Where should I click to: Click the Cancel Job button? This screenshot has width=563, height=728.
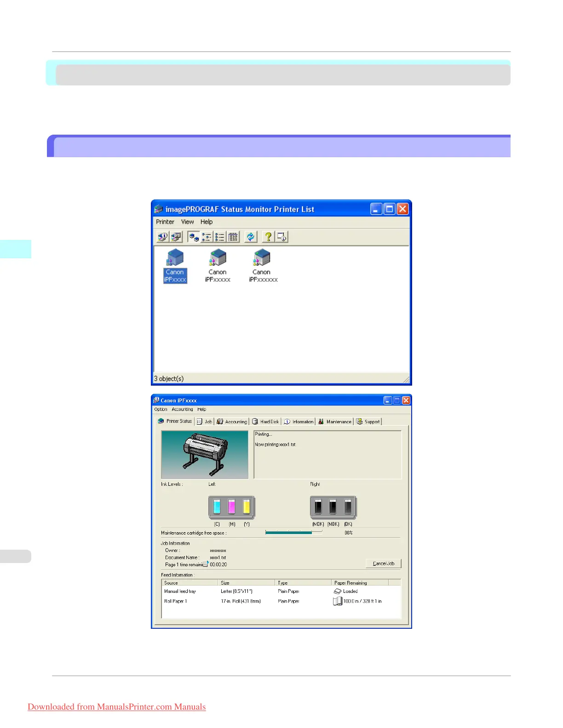tap(384, 563)
